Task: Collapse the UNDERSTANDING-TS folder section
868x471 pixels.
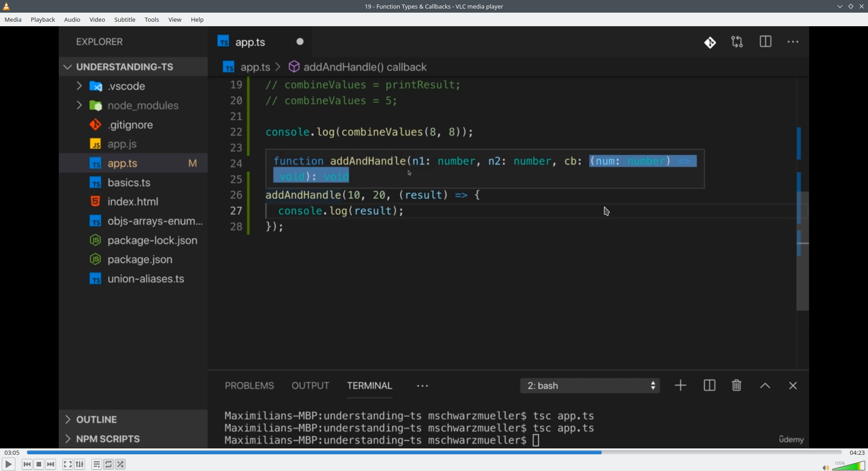Action: tap(133, 67)
